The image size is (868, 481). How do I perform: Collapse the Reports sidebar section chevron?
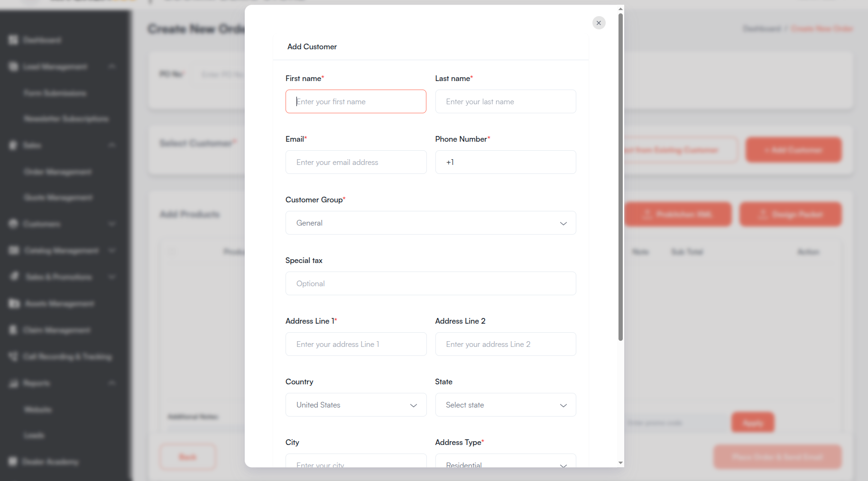click(x=112, y=383)
